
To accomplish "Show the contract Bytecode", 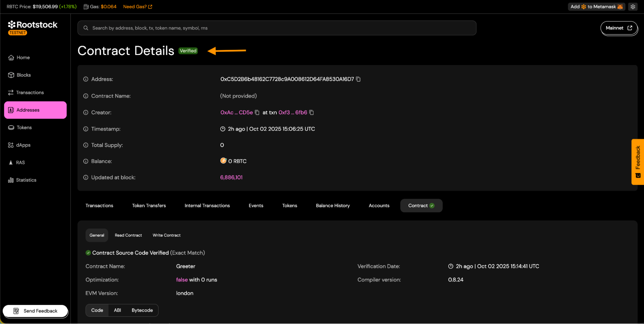I will [x=142, y=310].
